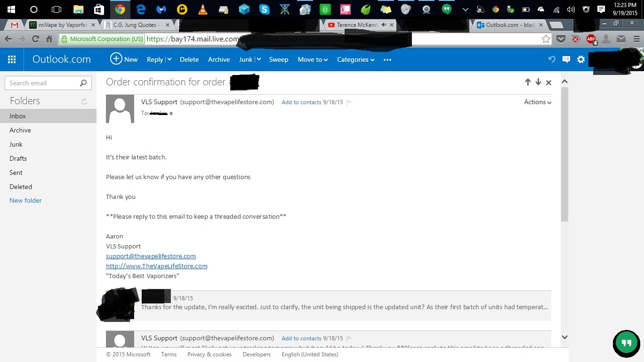This screenshot has height=362, width=644.
Task: Open the Move to dropdown
Action: 313,59
